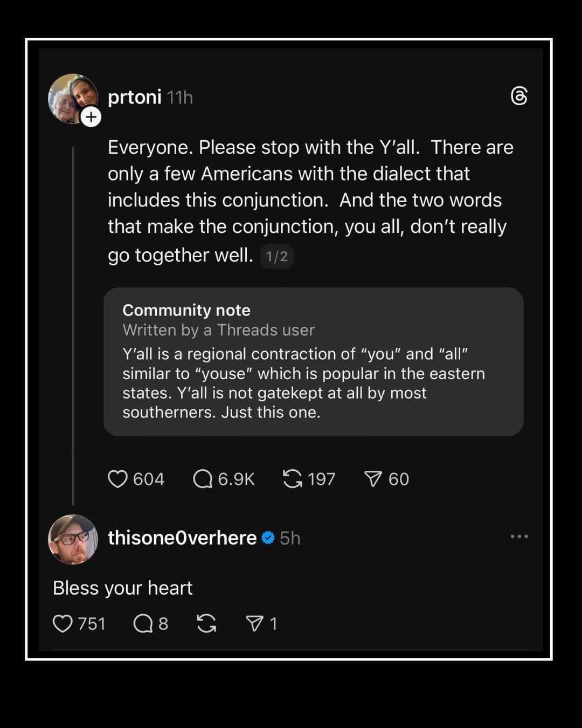582x728 pixels.
Task: Click the 11h timestamp on prtoni's post
Action: click(x=179, y=98)
